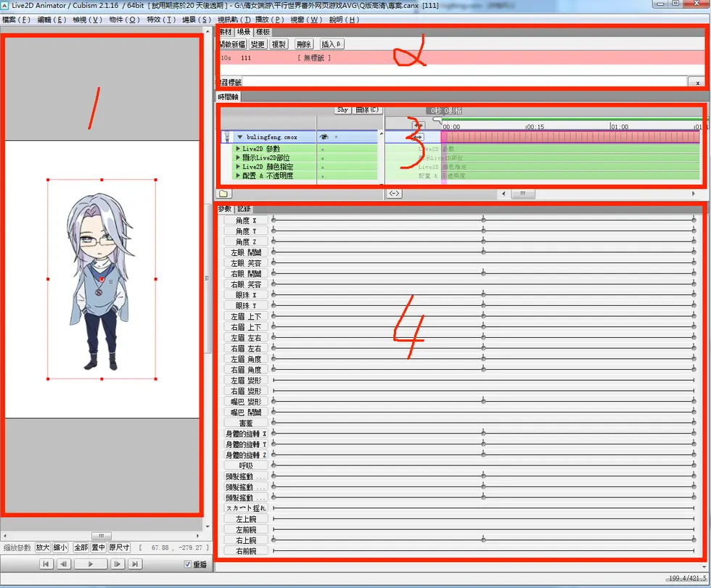Switch to the 樣板 tab
711x588 pixels.
(263, 32)
